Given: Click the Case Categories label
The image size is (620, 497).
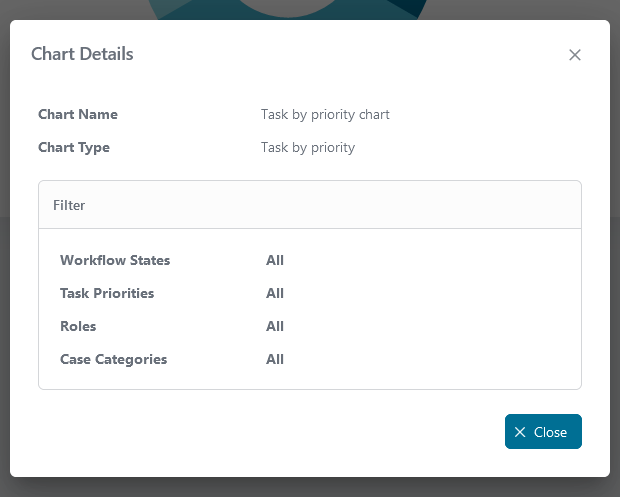Looking at the screenshot, I should (x=113, y=359).
